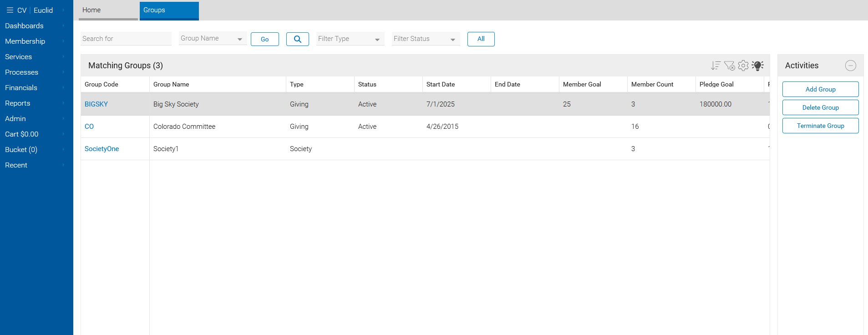The width and height of the screenshot is (868, 335).
Task: Expand the Processes sidebar menu
Action: 36,72
